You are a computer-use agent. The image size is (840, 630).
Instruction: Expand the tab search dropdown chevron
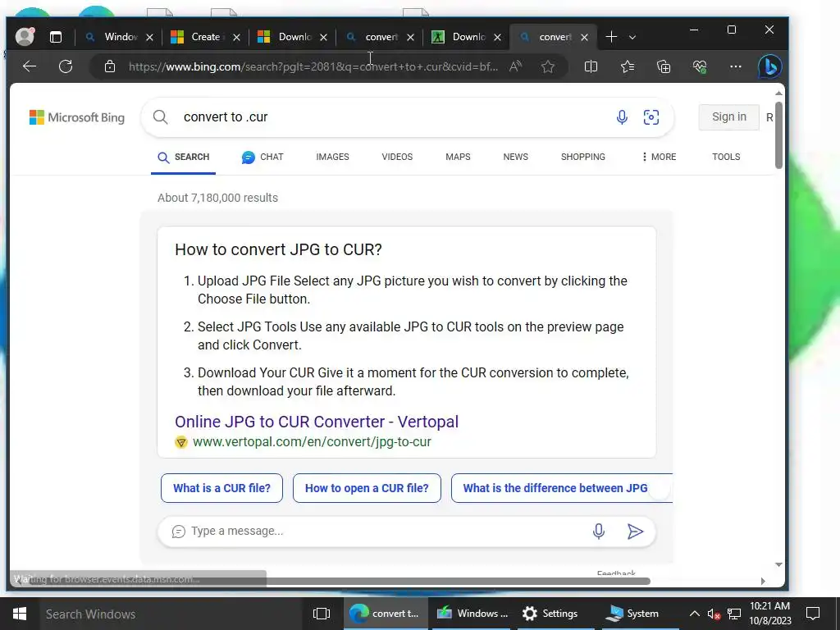(632, 37)
